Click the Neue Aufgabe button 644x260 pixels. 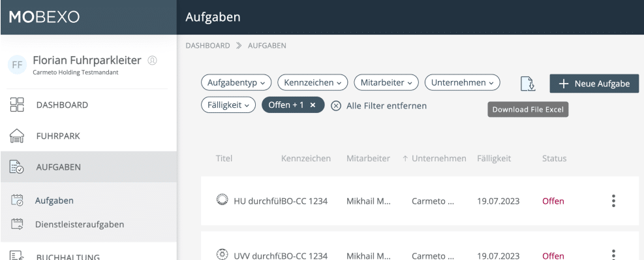point(594,84)
